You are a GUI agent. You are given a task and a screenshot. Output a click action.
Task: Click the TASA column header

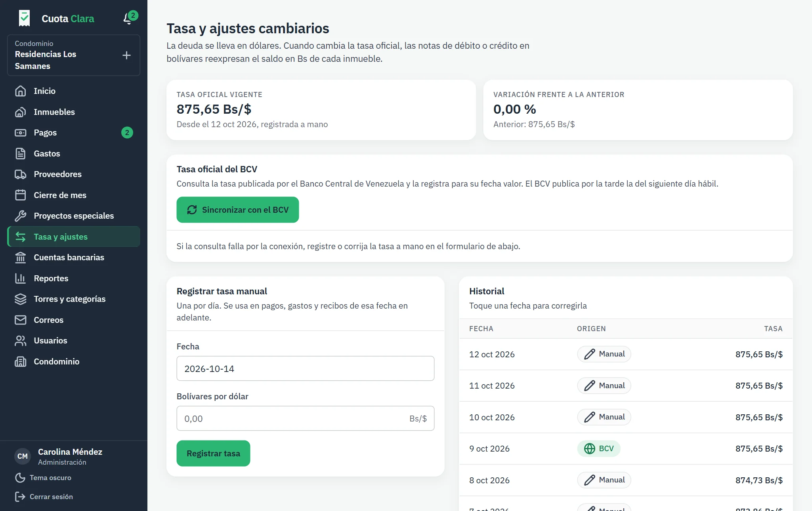coord(773,329)
